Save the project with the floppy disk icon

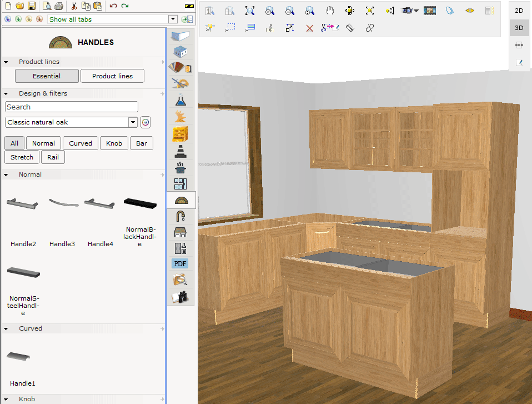click(32, 6)
